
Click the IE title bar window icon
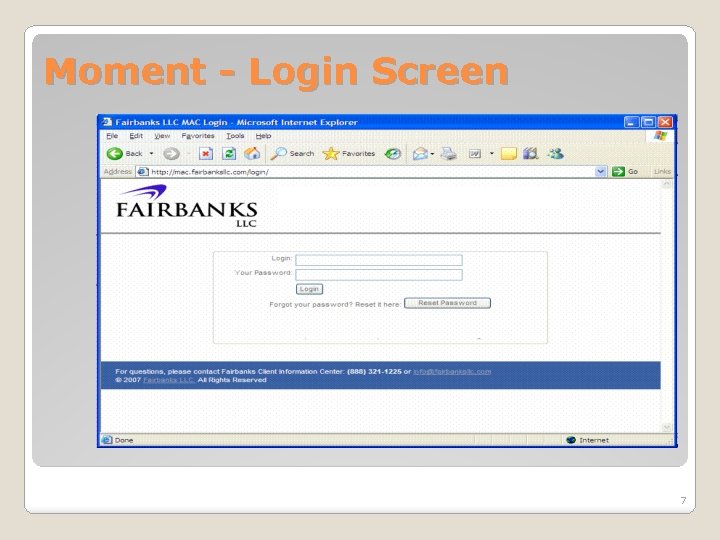(107, 122)
